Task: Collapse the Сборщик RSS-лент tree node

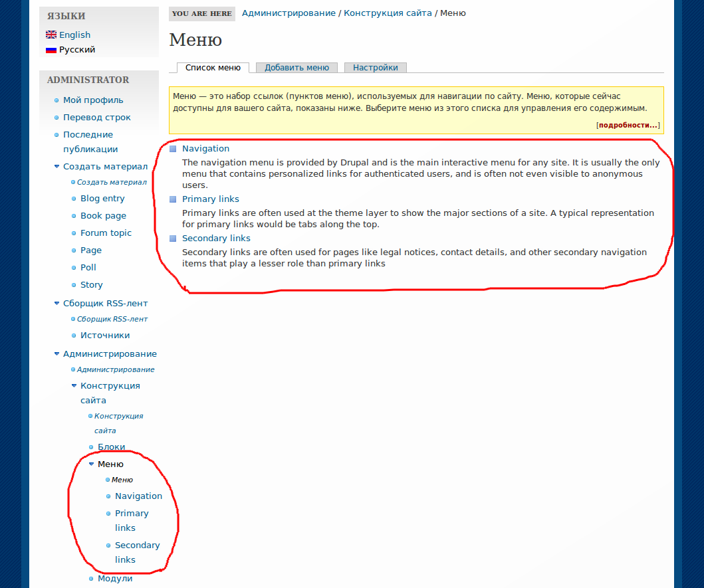Action: (57, 302)
